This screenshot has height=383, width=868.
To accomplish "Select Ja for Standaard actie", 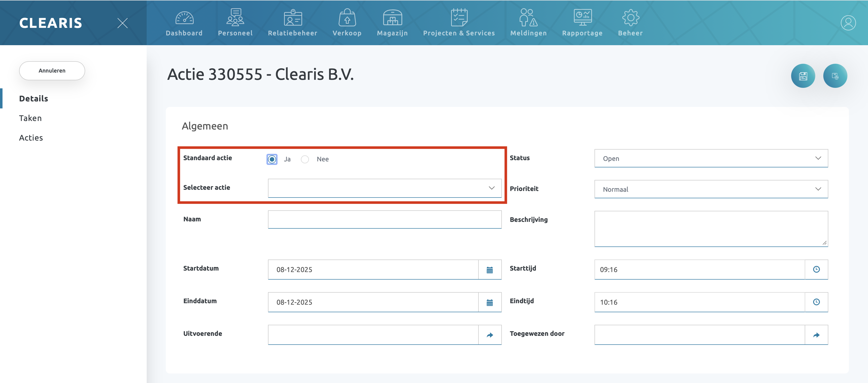I will 272,159.
